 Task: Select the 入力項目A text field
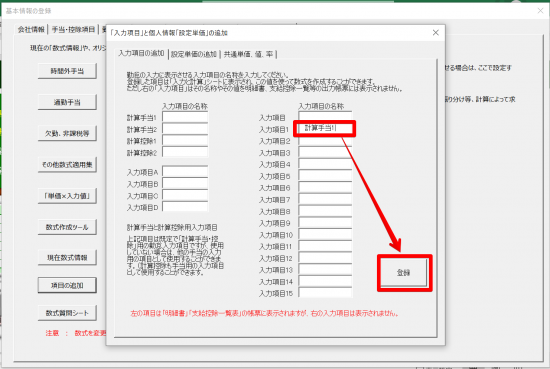[185, 172]
